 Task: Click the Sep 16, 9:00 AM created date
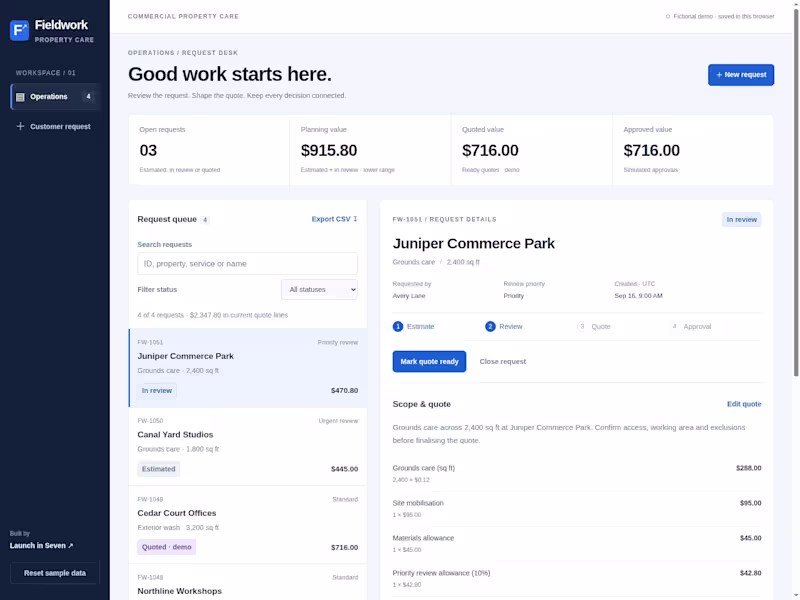[x=638, y=296]
